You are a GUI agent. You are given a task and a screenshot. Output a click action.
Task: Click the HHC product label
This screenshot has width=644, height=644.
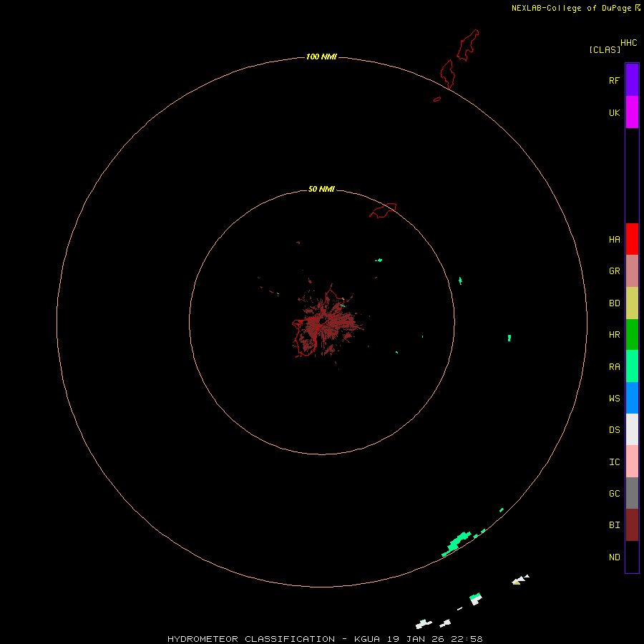click(629, 43)
